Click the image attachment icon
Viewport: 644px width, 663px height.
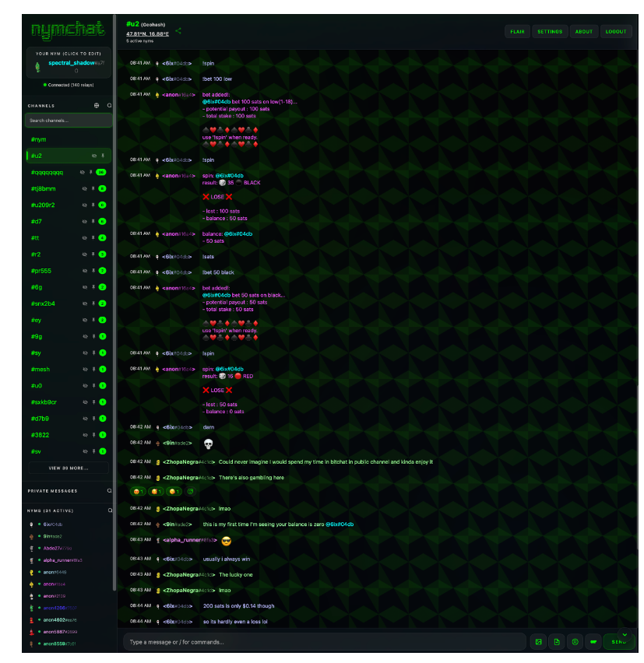(539, 641)
